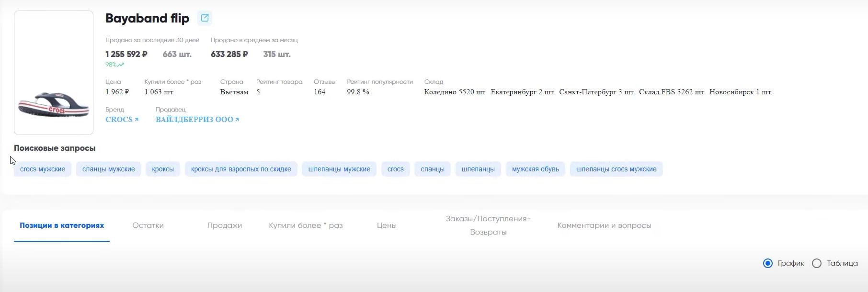The width and height of the screenshot is (868, 292).
Task: Select search query tag 'crocs'
Action: [396, 169]
